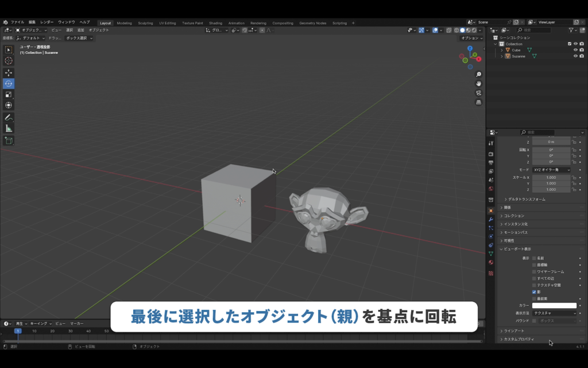Viewport: 588px width, 368px height.
Task: Open the object mode dropdown
Action: point(31,30)
